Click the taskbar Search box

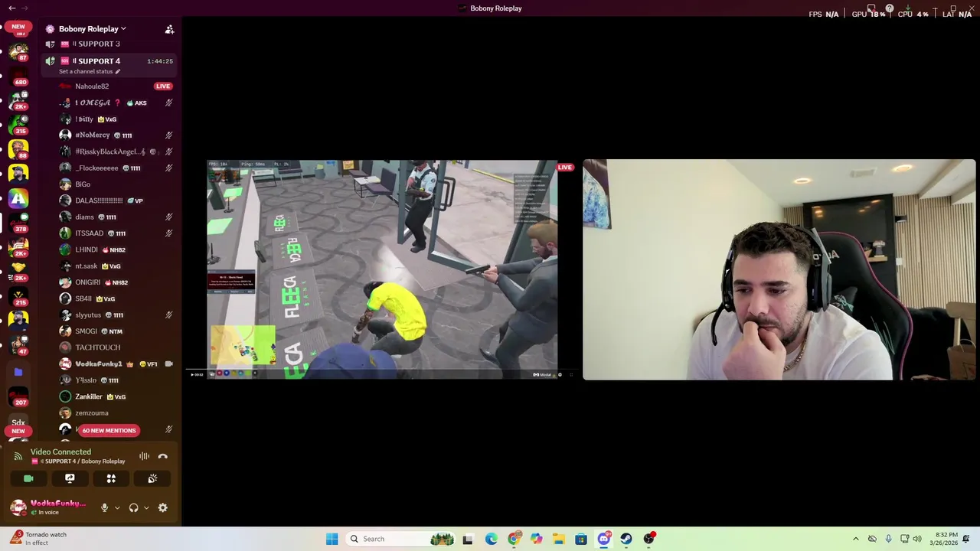[401, 539]
